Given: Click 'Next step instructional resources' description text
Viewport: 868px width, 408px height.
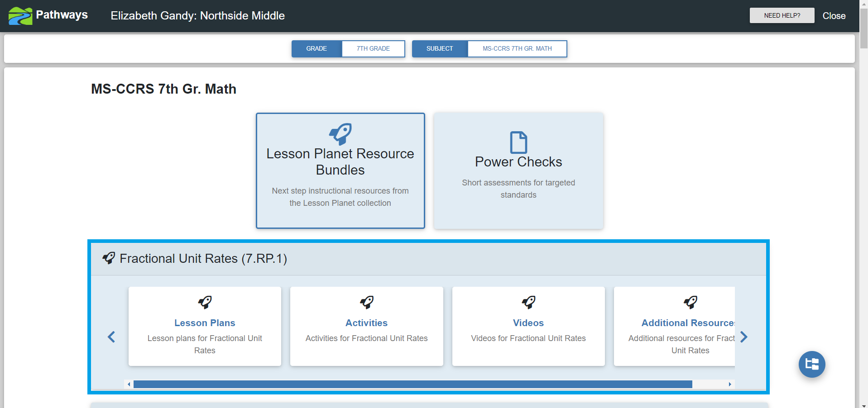Looking at the screenshot, I should pyautogui.click(x=340, y=197).
